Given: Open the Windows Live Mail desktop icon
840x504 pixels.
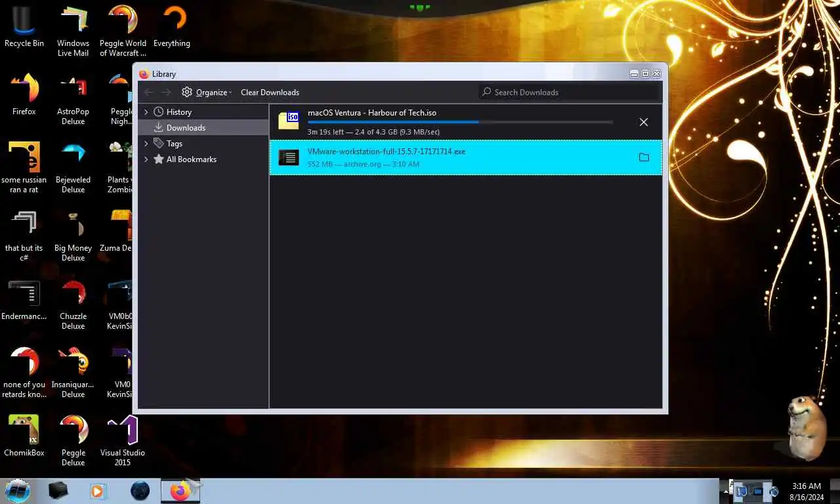Looking at the screenshot, I should pyautogui.click(x=73, y=32).
